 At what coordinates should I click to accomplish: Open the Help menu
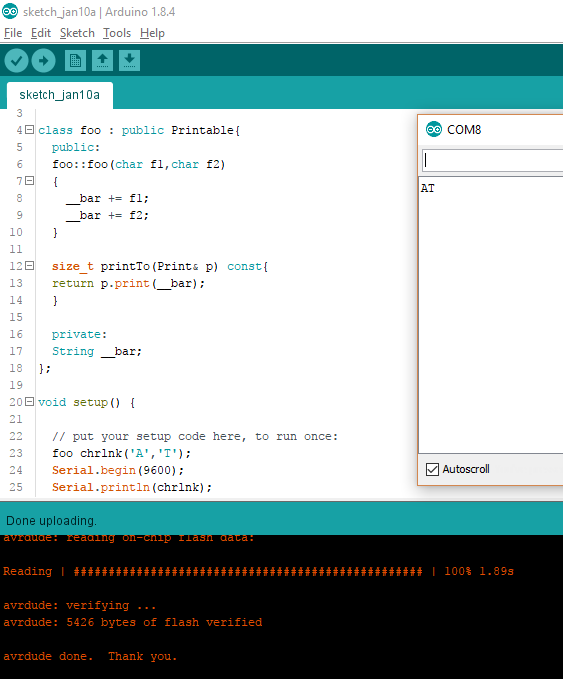(x=152, y=33)
